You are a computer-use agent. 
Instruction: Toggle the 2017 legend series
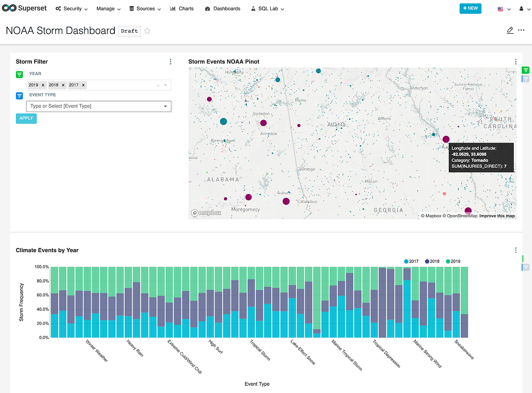point(411,261)
